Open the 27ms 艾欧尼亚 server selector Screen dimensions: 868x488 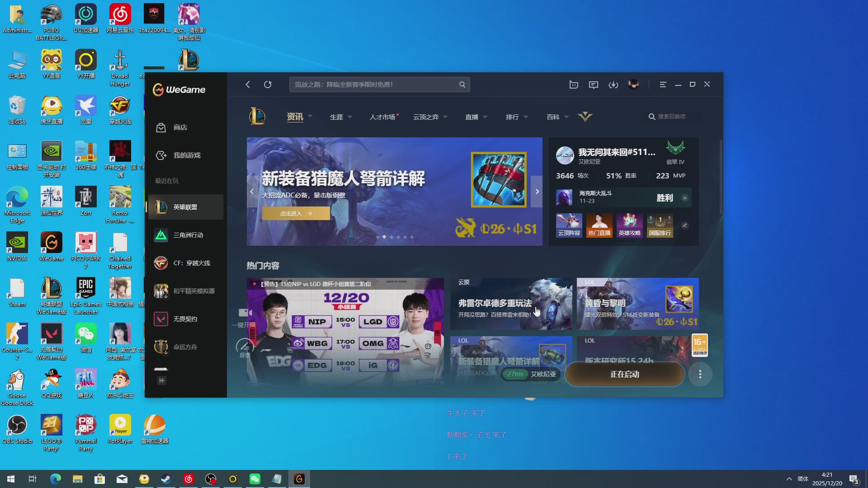tap(531, 374)
